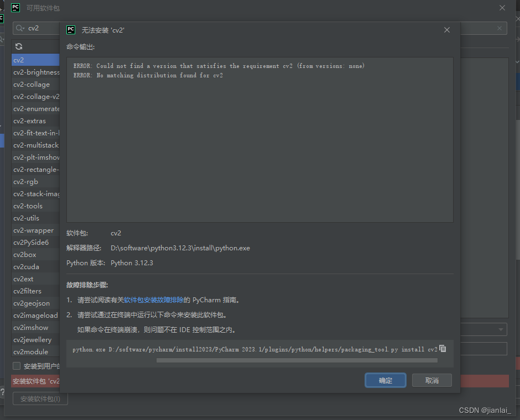The height and width of the screenshot is (420, 520).
Task: Click the packaging_tool.py install command text
Action: click(255, 349)
